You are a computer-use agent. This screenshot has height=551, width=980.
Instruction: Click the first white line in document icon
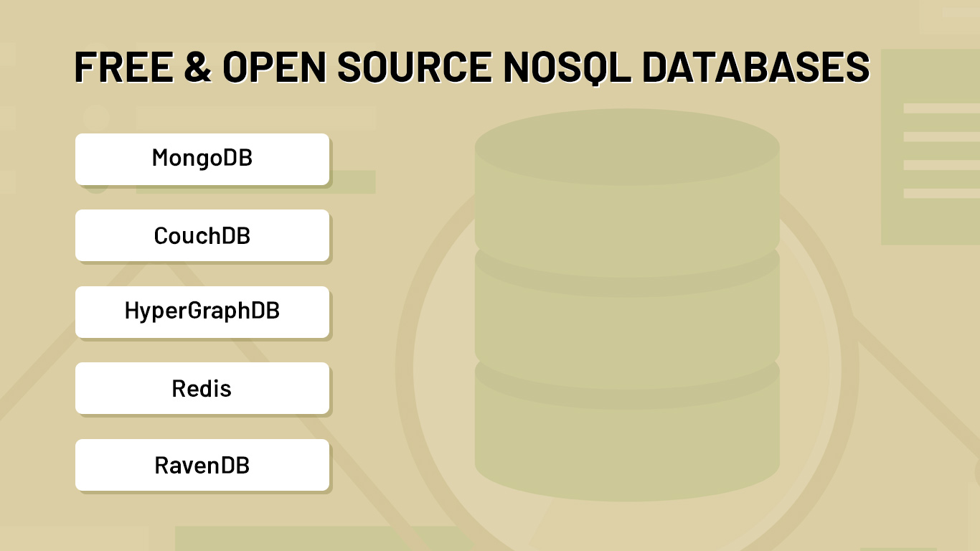941,108
